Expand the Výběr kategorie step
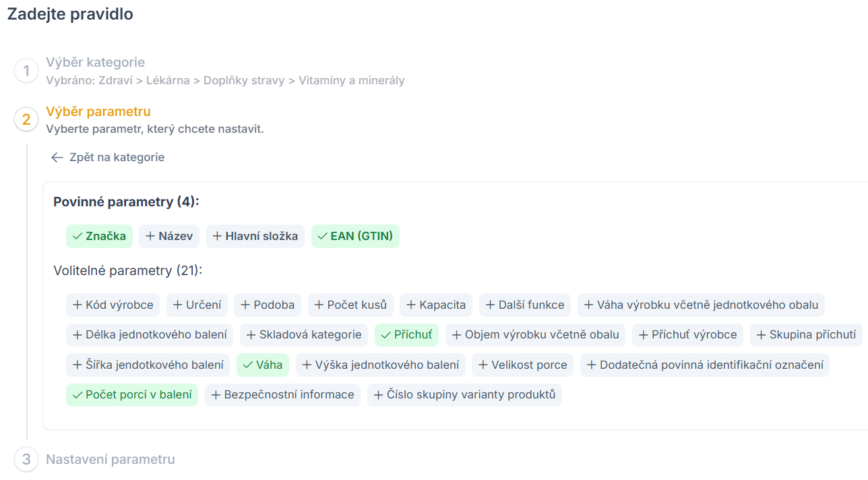The width and height of the screenshot is (868, 480). pyautogui.click(x=95, y=63)
